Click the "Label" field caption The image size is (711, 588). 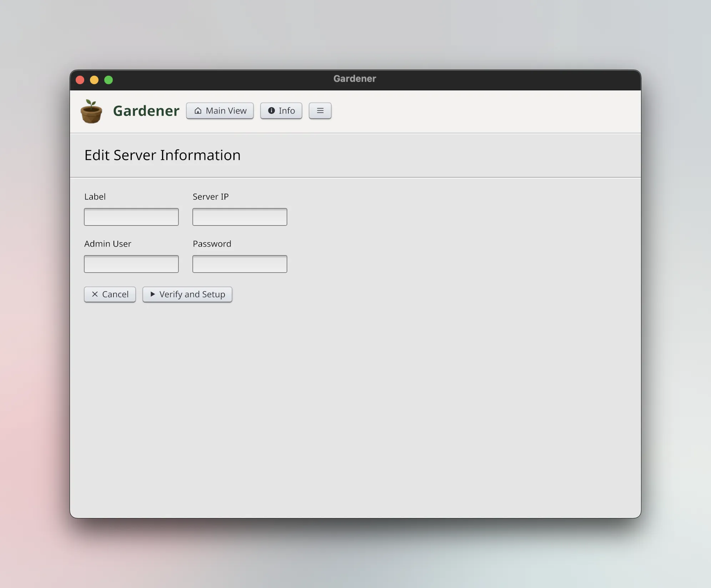(x=95, y=197)
